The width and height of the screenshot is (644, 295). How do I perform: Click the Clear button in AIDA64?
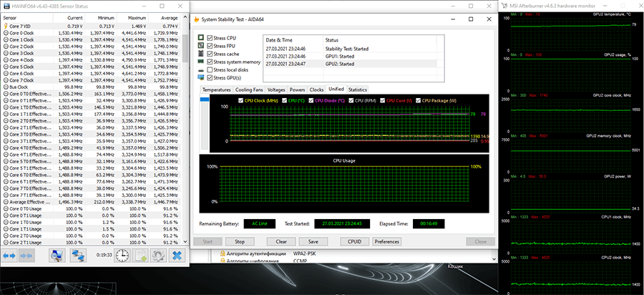[281, 241]
